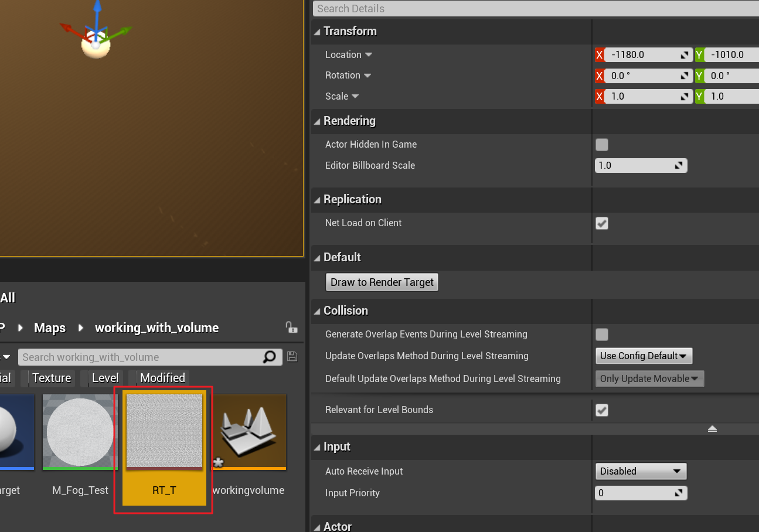Screen dimensions: 759x532
Task: Toggle the Actor Hidden In Game checkbox
Action: click(x=602, y=145)
